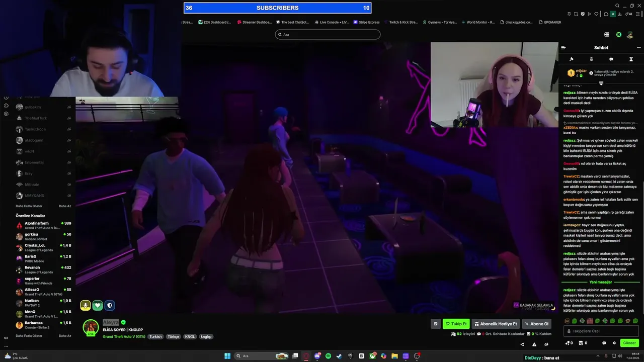Screen dimensions: 644x362
Task: Click Abone Ol subscribe button
Action: (x=536, y=324)
